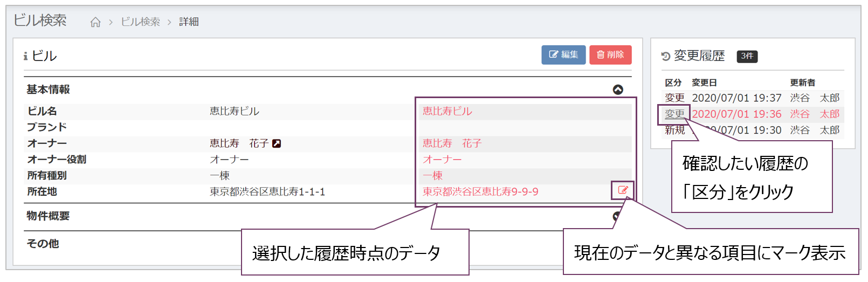868x282 pixels.
Task: Open the 新規 history entry
Action: coord(674,130)
